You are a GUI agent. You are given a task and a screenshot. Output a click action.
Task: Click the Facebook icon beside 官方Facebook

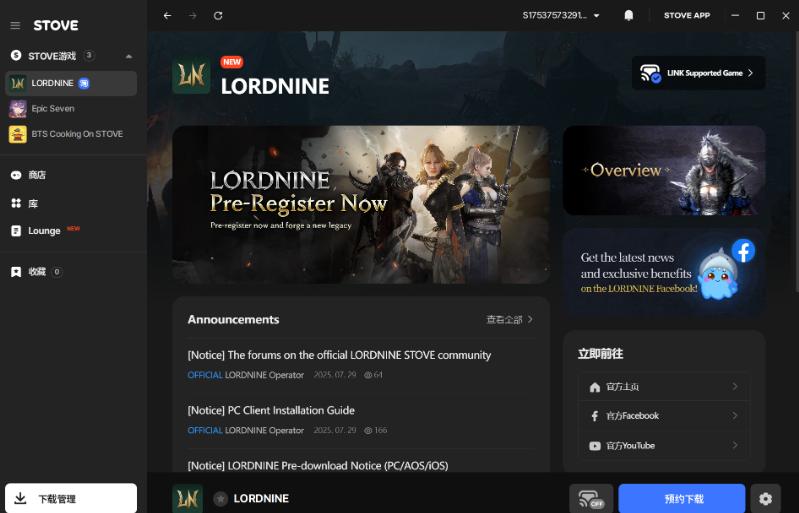coord(595,416)
